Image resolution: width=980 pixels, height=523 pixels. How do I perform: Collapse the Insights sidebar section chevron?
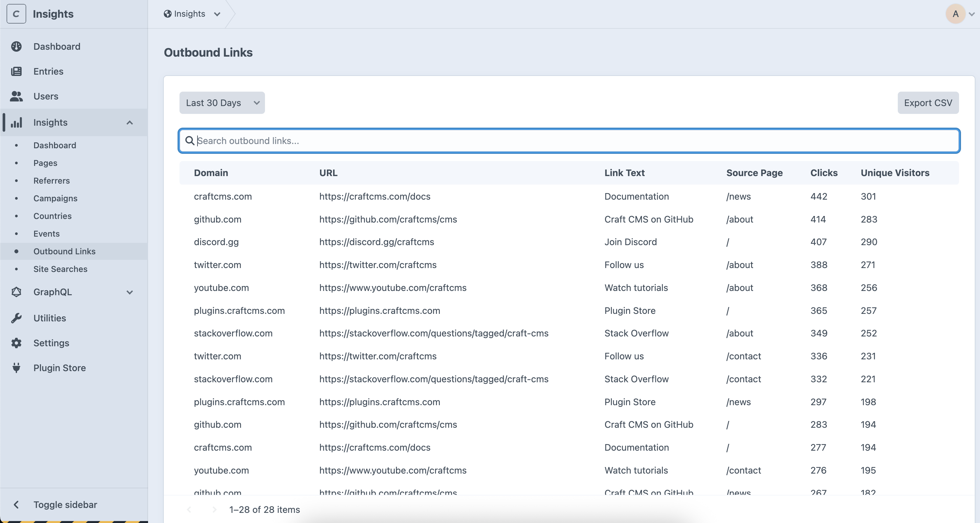click(x=130, y=122)
